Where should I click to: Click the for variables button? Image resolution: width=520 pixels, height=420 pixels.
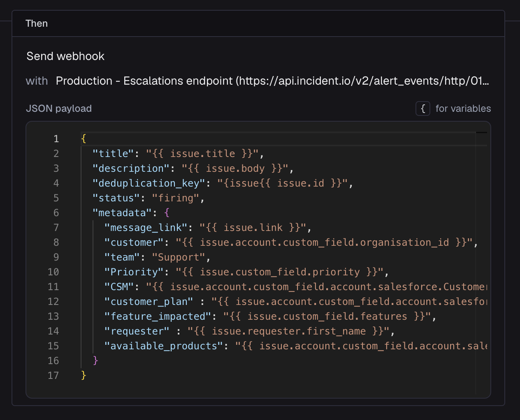pyautogui.click(x=463, y=108)
